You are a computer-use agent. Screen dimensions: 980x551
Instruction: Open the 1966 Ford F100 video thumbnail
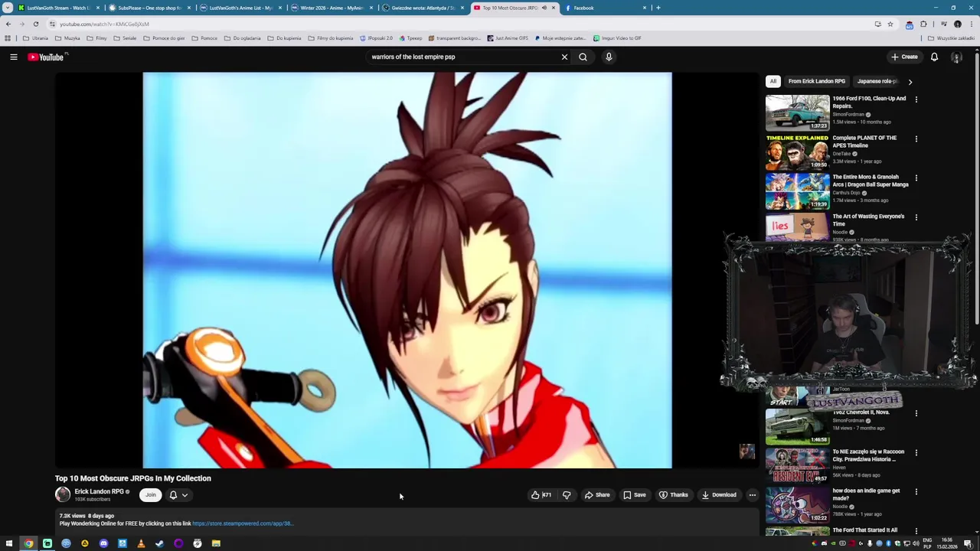797,112
